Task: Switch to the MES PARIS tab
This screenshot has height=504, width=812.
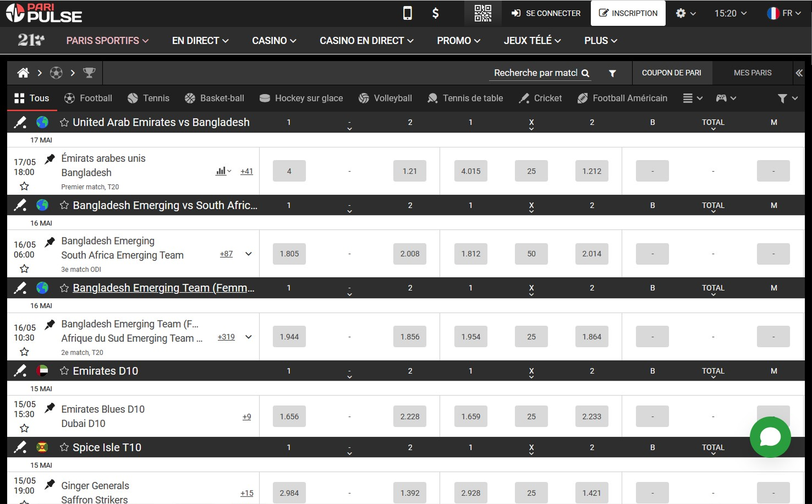Action: tap(752, 73)
